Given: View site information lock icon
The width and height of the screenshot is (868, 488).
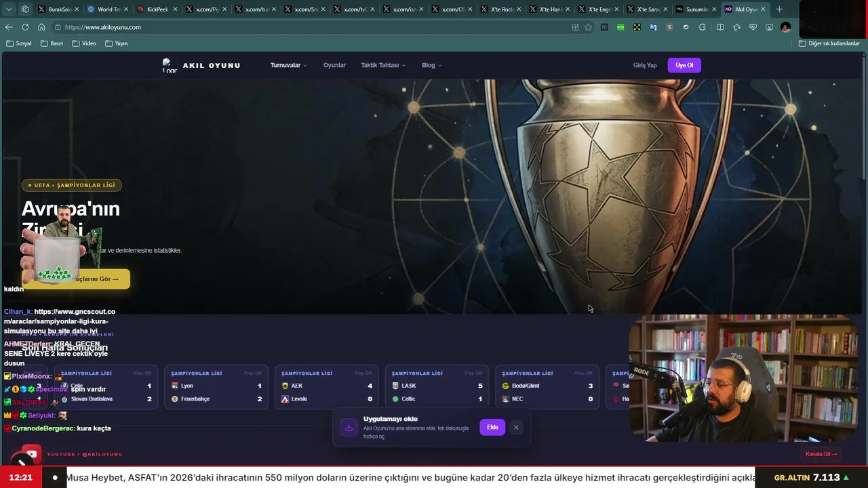Looking at the screenshot, I should pyautogui.click(x=58, y=27).
